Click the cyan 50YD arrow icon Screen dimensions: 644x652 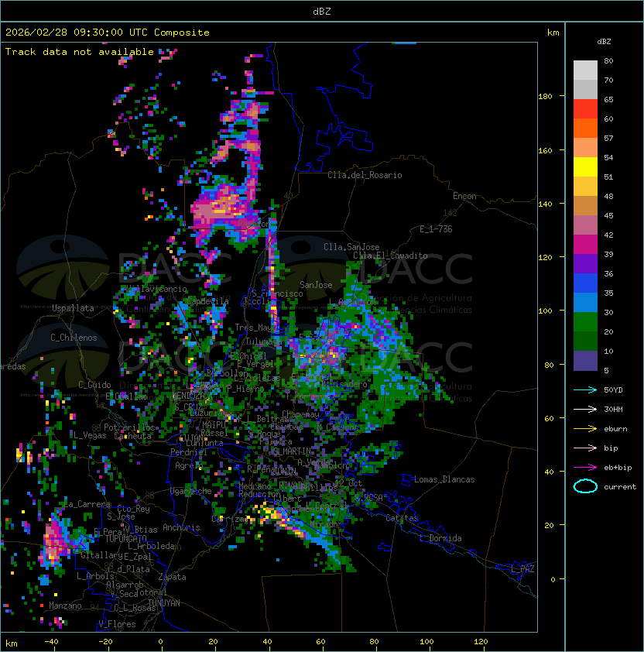pyautogui.click(x=585, y=389)
